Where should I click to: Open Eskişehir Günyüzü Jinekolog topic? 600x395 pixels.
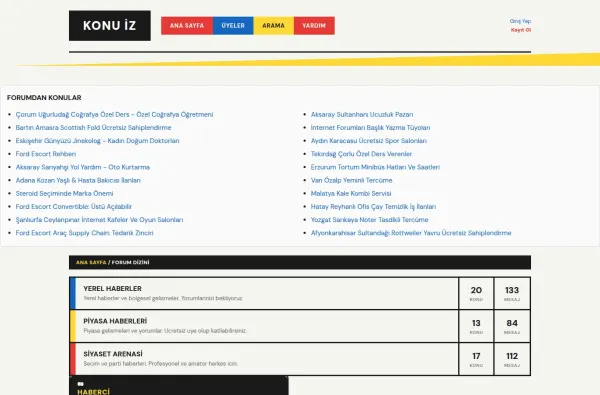[x=98, y=141]
